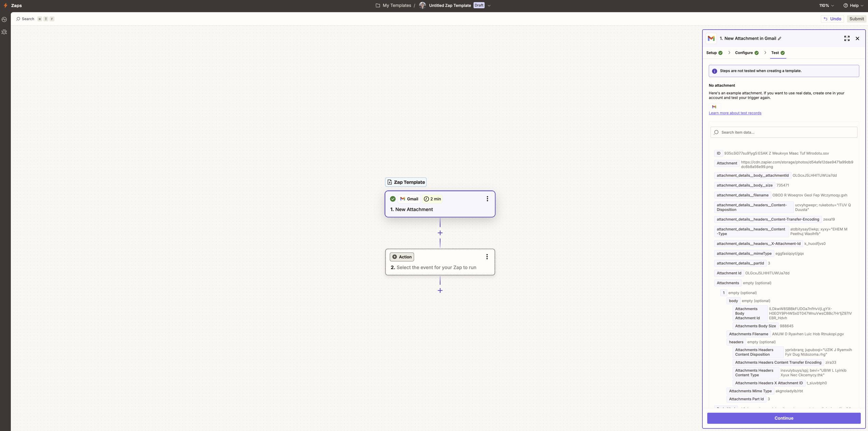Open the template name dropdown chevron
Screen dimensions: 868x431
[489, 5]
